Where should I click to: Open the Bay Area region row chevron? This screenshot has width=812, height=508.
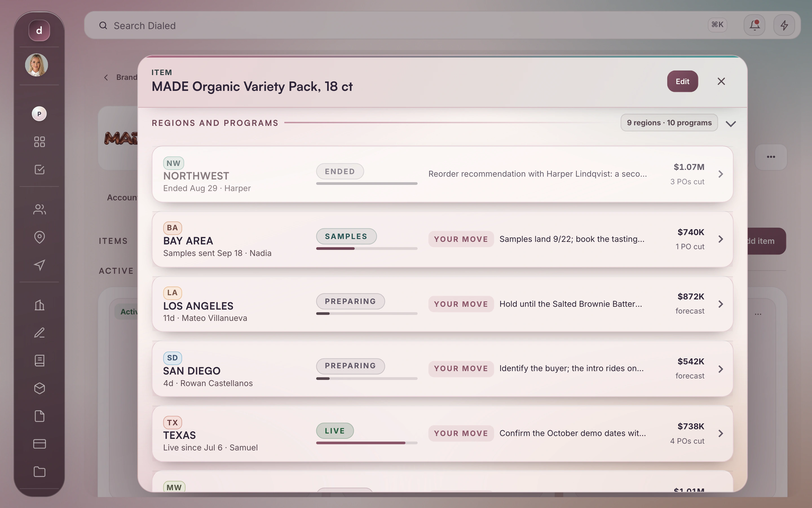721,239
